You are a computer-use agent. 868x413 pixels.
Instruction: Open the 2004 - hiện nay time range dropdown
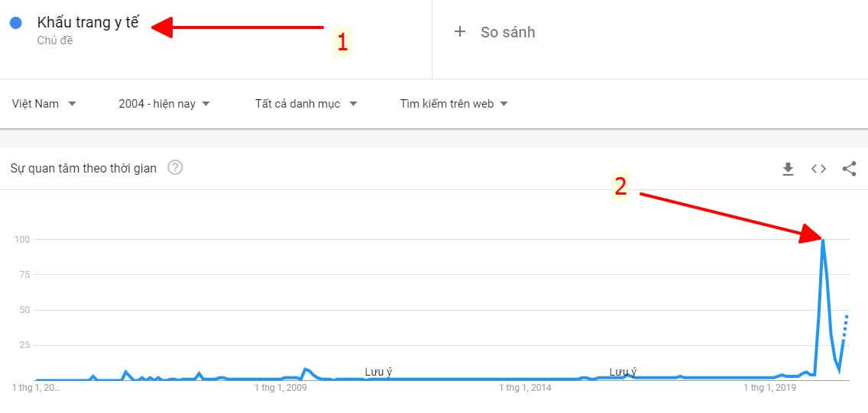point(164,103)
